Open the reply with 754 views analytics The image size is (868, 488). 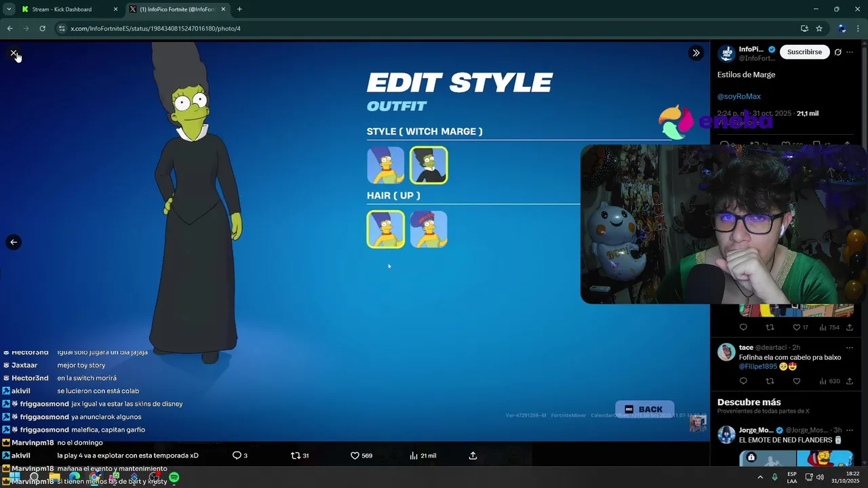(829, 327)
